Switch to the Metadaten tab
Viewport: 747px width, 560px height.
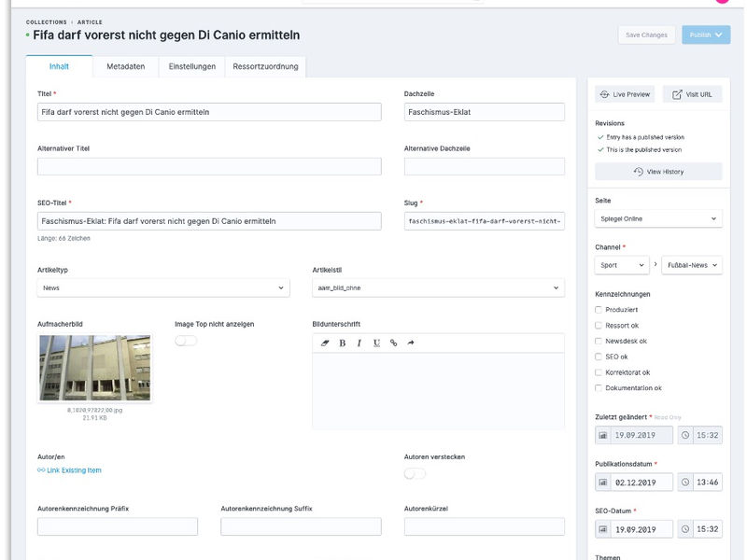pos(125,66)
